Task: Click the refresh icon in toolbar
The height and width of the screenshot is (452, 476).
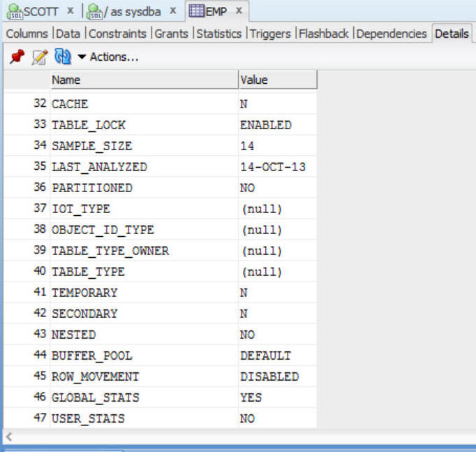Action: pos(63,57)
